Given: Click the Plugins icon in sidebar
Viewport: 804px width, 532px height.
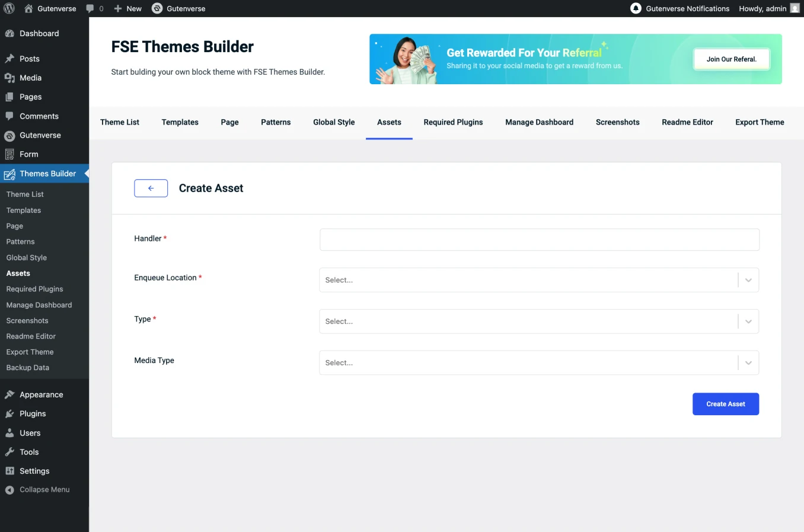Looking at the screenshot, I should tap(9, 414).
